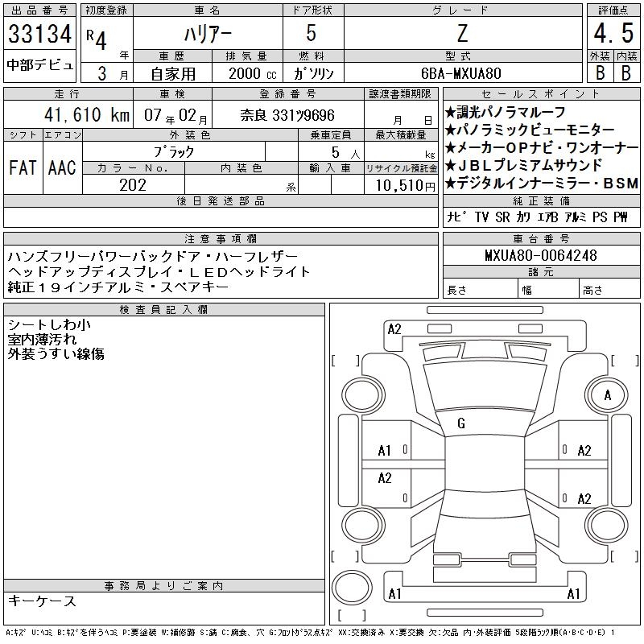Select sales point パノラミックビューモニター

[x=530, y=130]
